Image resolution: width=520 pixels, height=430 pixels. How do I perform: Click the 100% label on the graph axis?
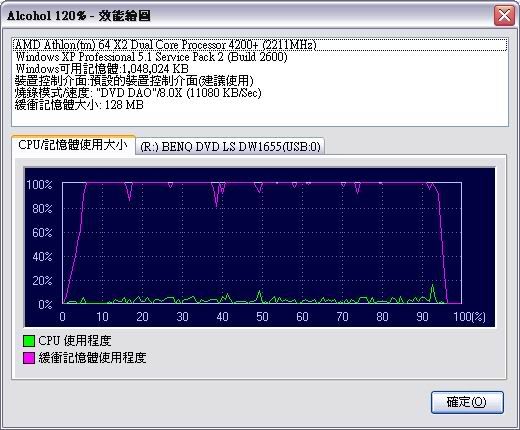click(39, 184)
